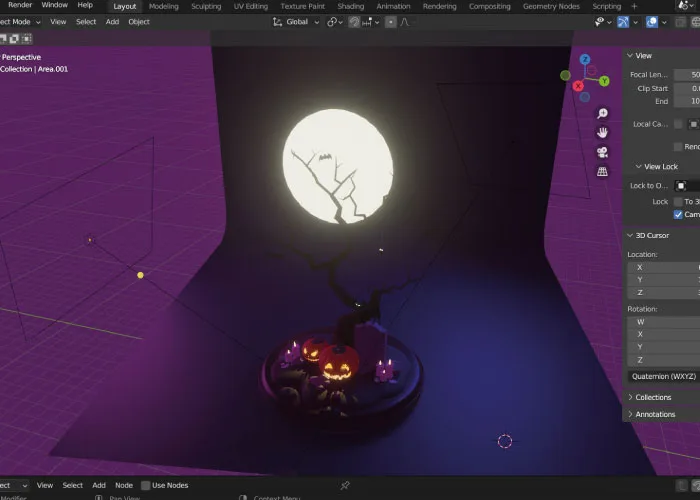Enable Lock To 3D Cursor checkbox
700x500 pixels.
pyautogui.click(x=678, y=201)
